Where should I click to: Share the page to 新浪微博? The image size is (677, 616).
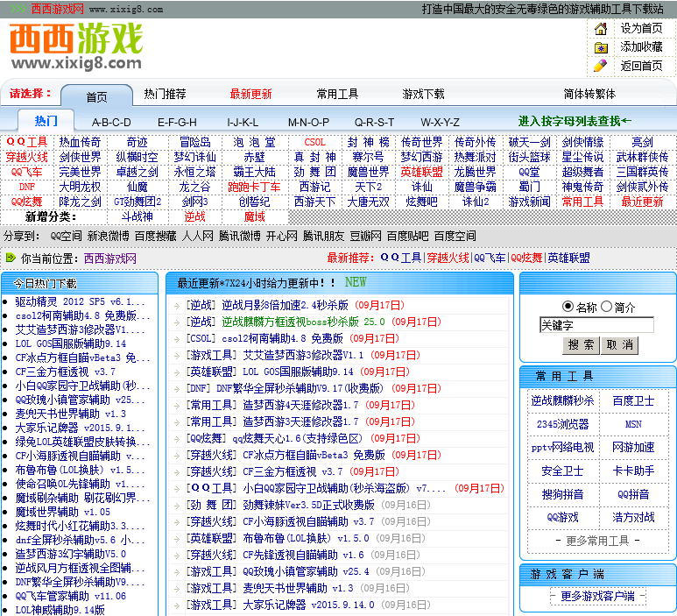109,236
